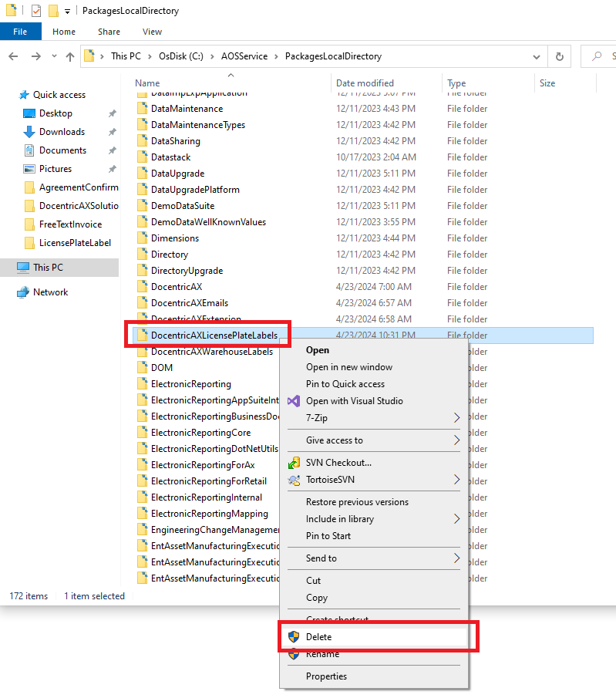Open the address bar history dropdown

pos(537,56)
